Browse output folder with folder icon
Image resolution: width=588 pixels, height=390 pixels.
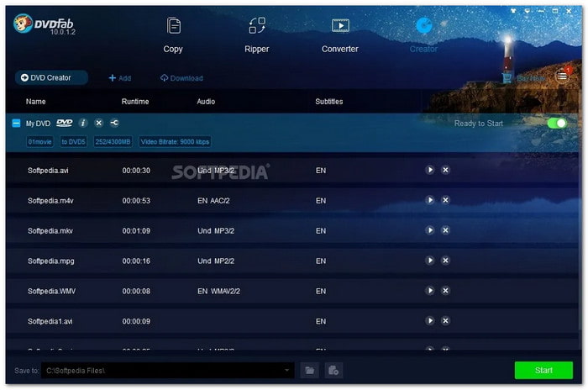(x=310, y=371)
